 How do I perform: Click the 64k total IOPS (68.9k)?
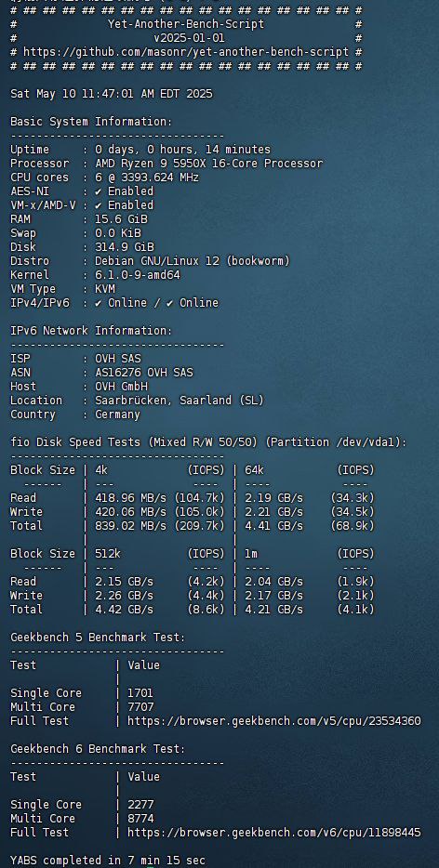(353, 525)
